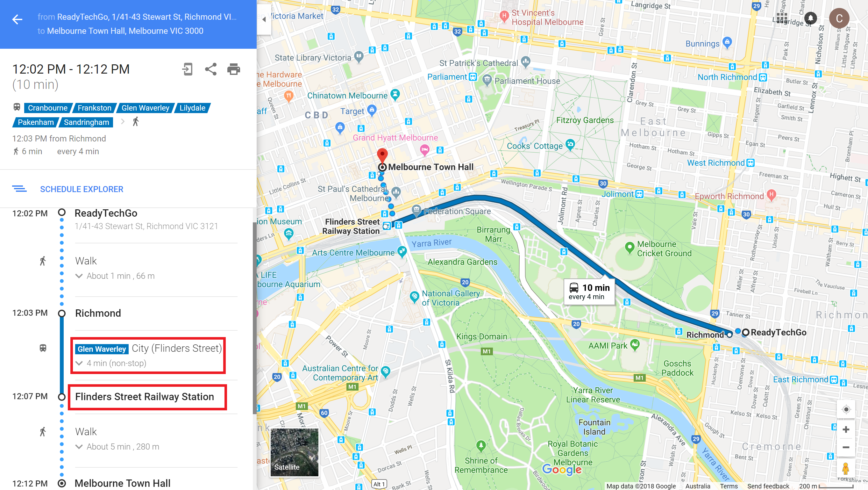Screen dimensions: 868x490
Task: Print the directions with printer icon
Action: pyautogui.click(x=233, y=69)
